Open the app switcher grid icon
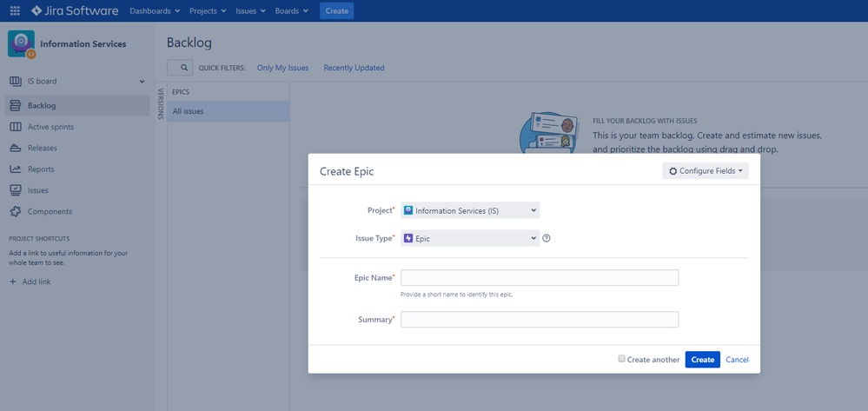The width and height of the screenshot is (868, 411). tap(15, 10)
